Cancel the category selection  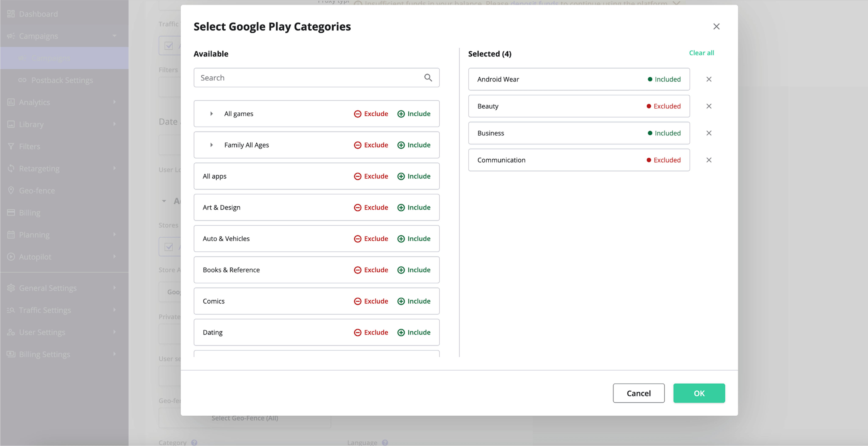pos(639,393)
